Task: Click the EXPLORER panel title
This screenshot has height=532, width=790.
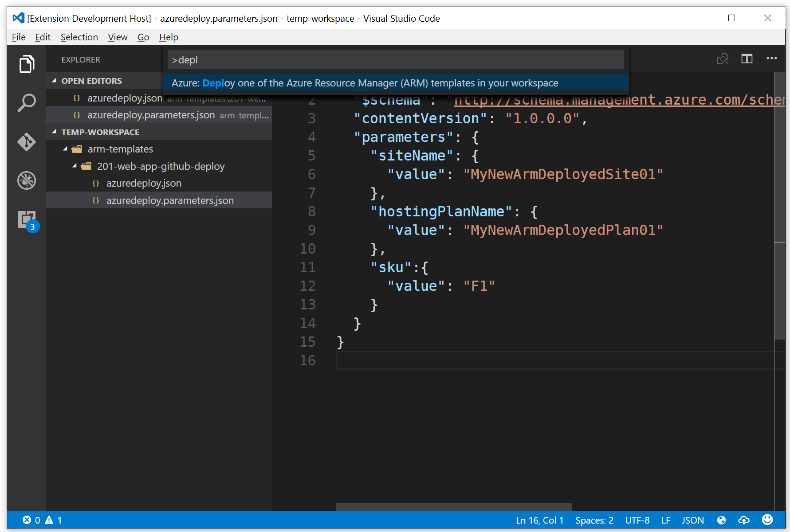Action: 81,59
